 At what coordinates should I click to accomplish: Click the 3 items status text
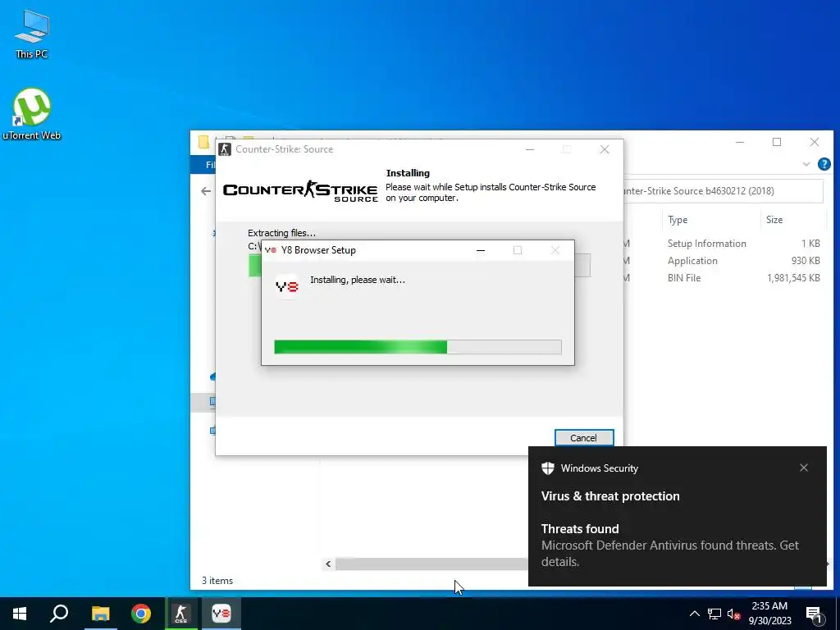click(217, 581)
